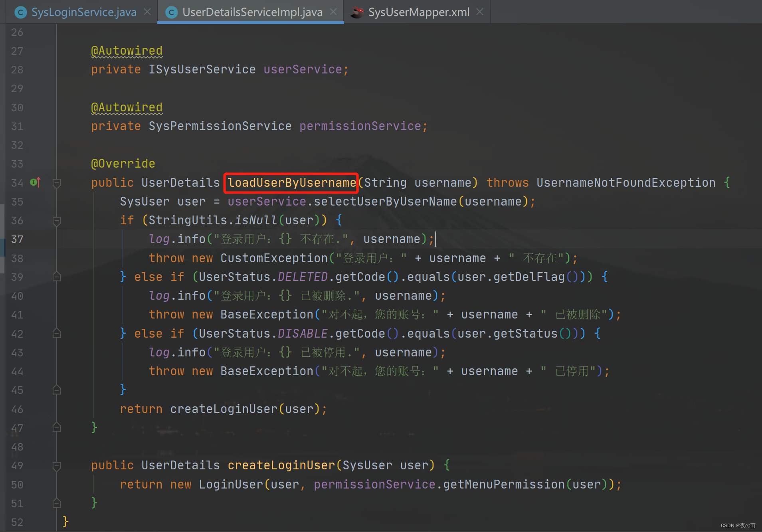Click the createLoginUser declaration on line 49

(x=281, y=465)
